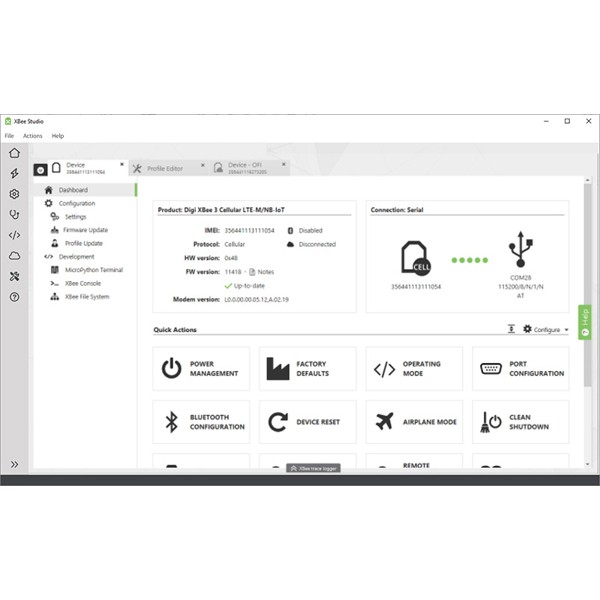The image size is (600, 600).
Task: Click the cloud Disconnected status icon
Action: click(290, 244)
